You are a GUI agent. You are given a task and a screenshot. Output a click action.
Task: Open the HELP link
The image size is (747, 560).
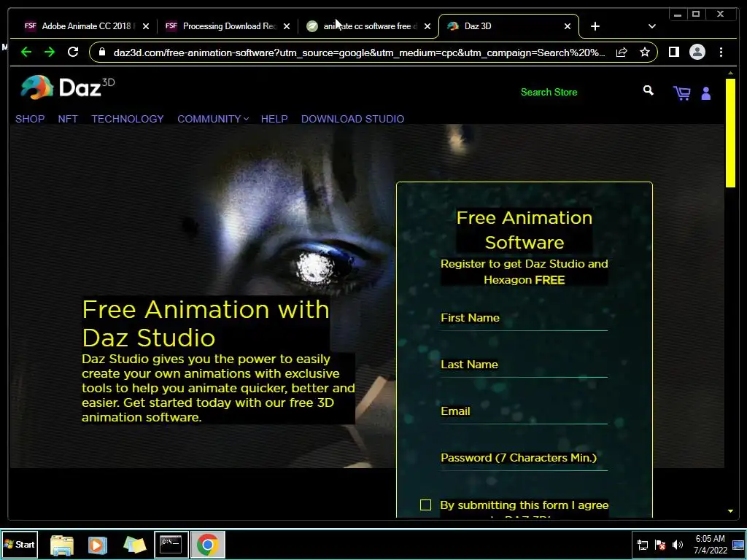click(274, 119)
